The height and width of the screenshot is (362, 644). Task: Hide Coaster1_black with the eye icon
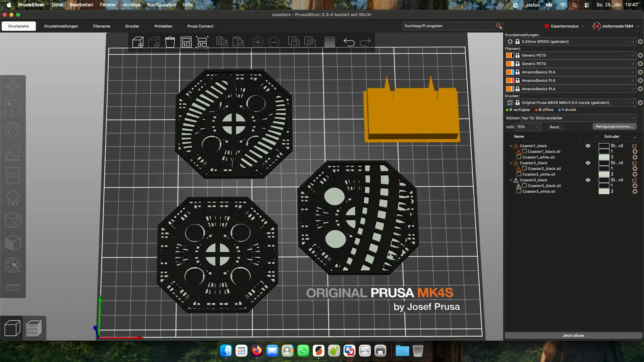click(588, 146)
